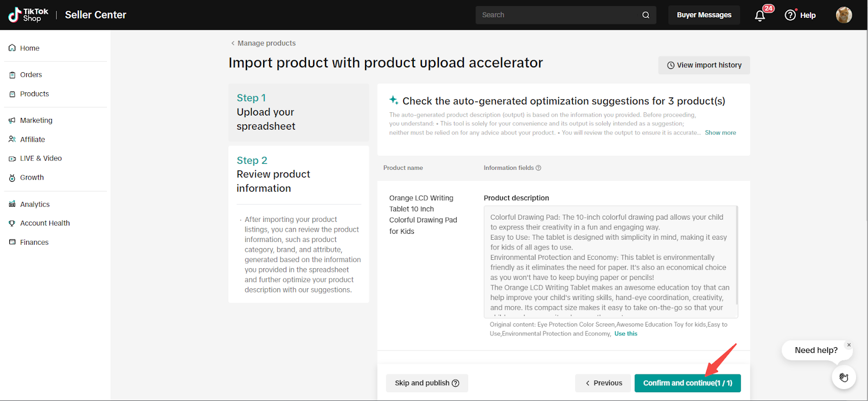
Task: Click Skip and publish button
Action: tap(427, 383)
